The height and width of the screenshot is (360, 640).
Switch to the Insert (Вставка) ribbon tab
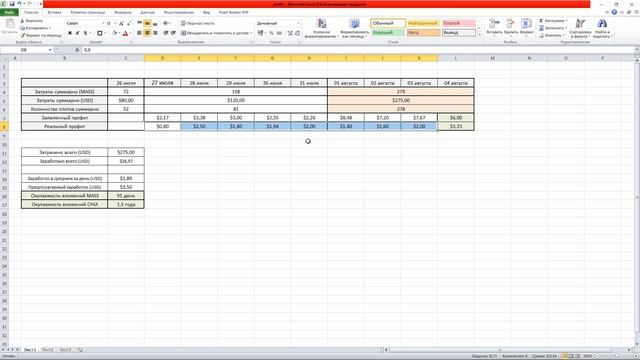pos(54,13)
